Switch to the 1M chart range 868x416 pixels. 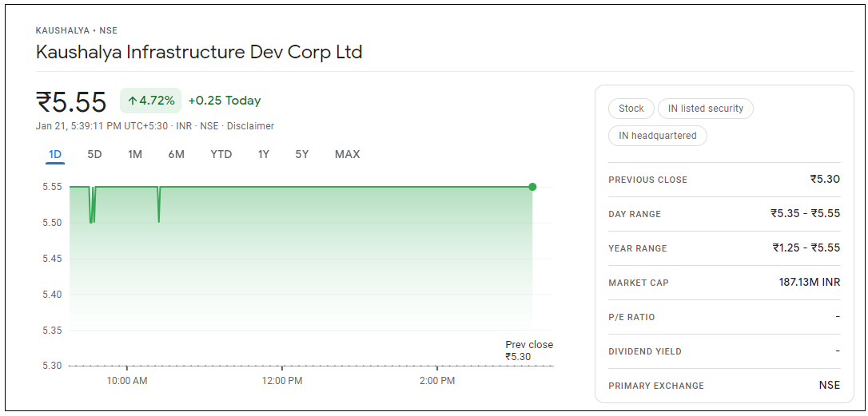135,154
